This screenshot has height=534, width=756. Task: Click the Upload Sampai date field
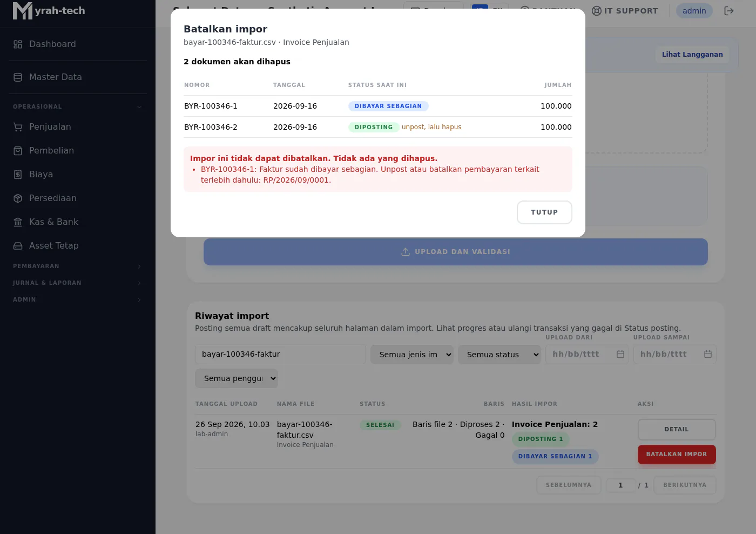(x=674, y=355)
